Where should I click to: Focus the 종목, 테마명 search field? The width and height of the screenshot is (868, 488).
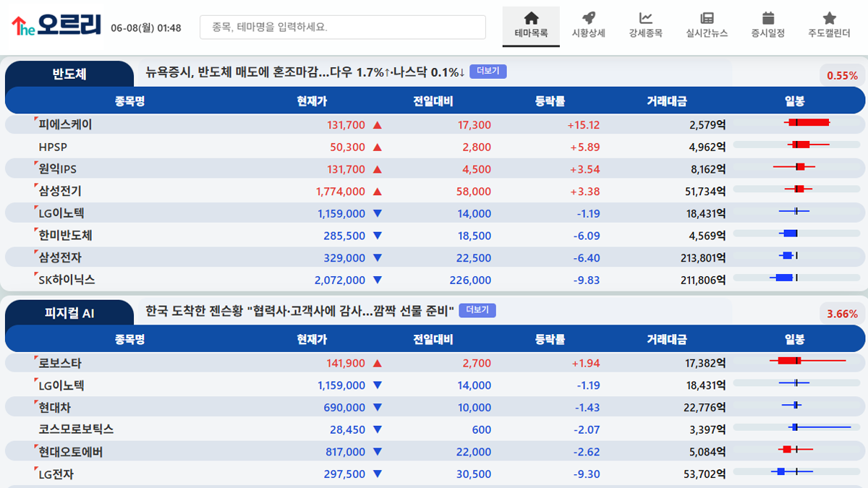tap(342, 27)
